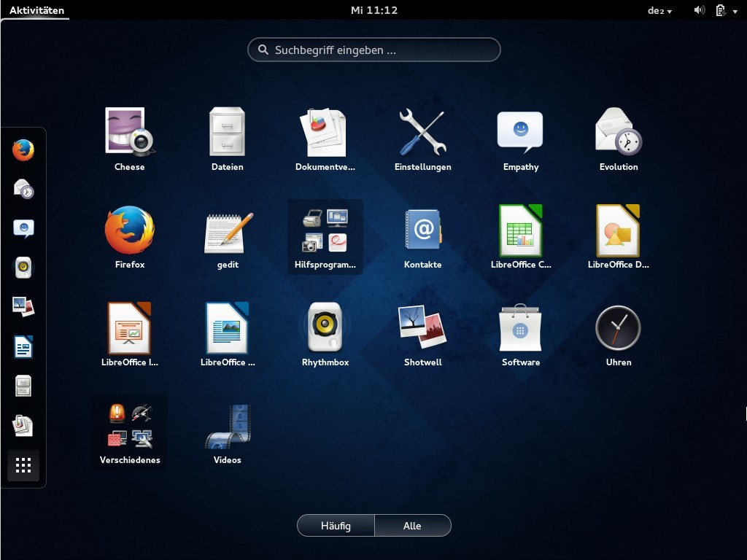The width and height of the screenshot is (747, 560).
Task: Expand the Hilfsprogram... app folder
Action: pyautogui.click(x=325, y=237)
